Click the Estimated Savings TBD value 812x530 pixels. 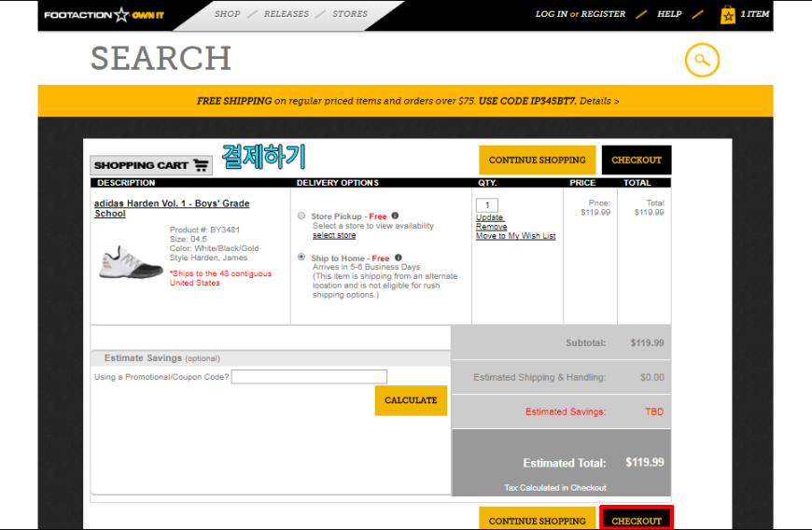pos(654,411)
